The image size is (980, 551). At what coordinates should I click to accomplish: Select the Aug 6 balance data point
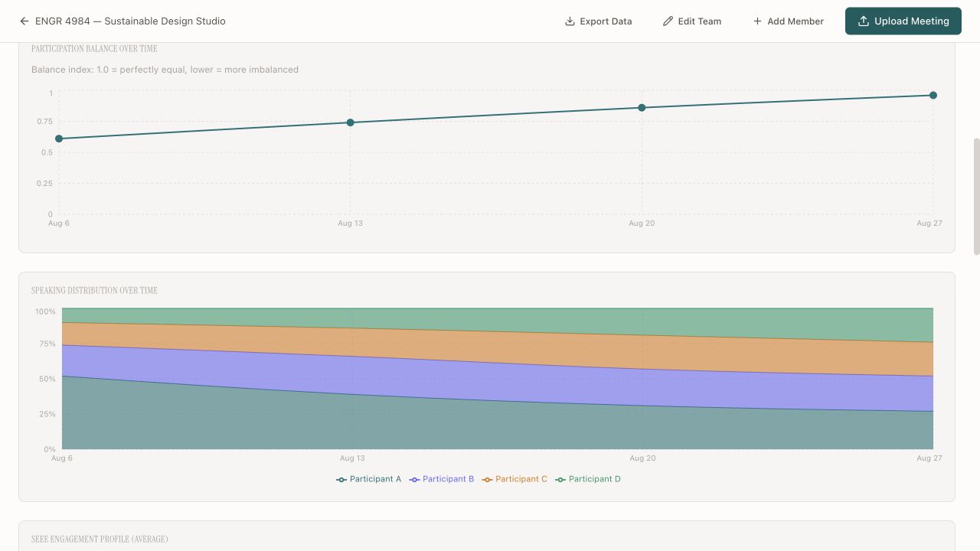click(x=59, y=139)
